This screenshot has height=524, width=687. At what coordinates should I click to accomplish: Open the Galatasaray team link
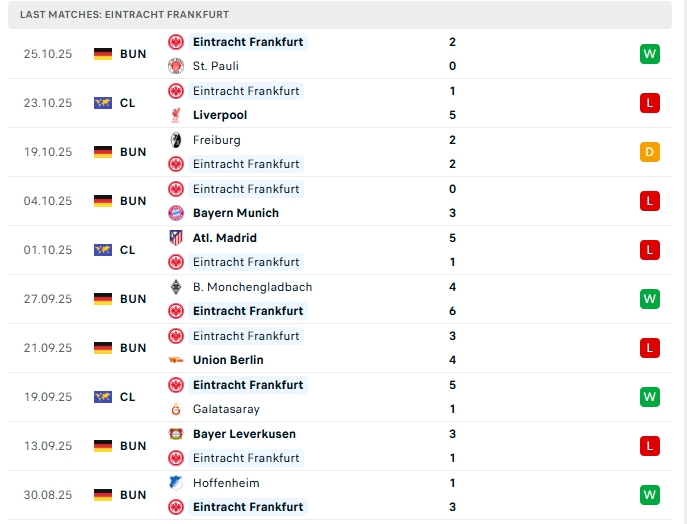226,409
